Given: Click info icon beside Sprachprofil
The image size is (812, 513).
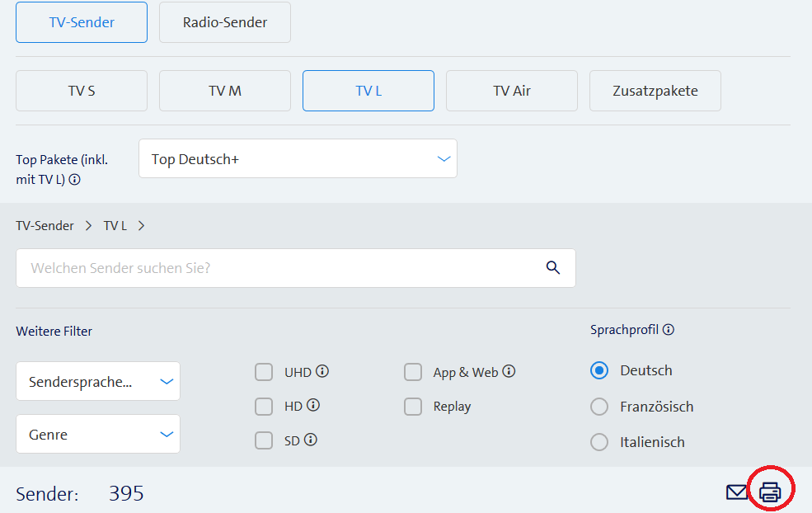Looking at the screenshot, I should pyautogui.click(x=669, y=330).
